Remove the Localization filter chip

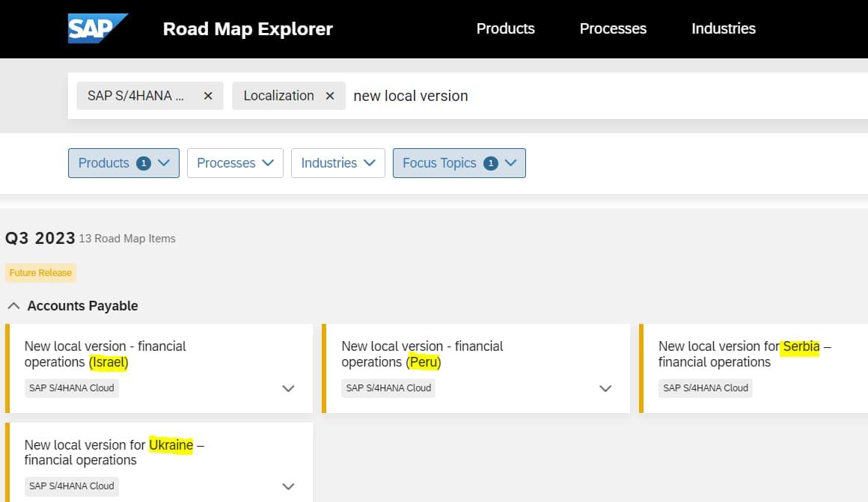tap(329, 96)
